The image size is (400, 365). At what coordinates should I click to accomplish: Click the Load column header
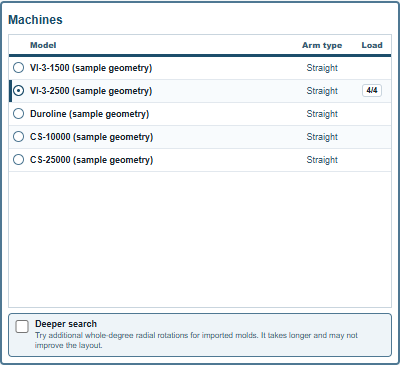(372, 45)
